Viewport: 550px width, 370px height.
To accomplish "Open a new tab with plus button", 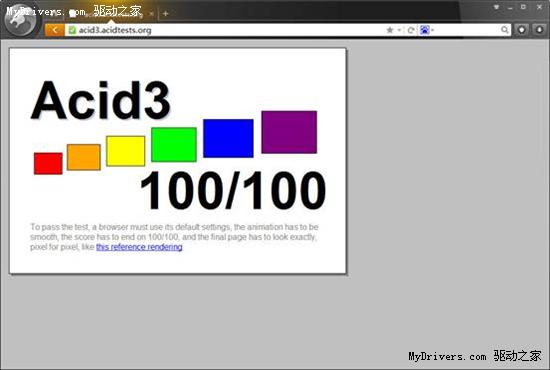I will (166, 14).
